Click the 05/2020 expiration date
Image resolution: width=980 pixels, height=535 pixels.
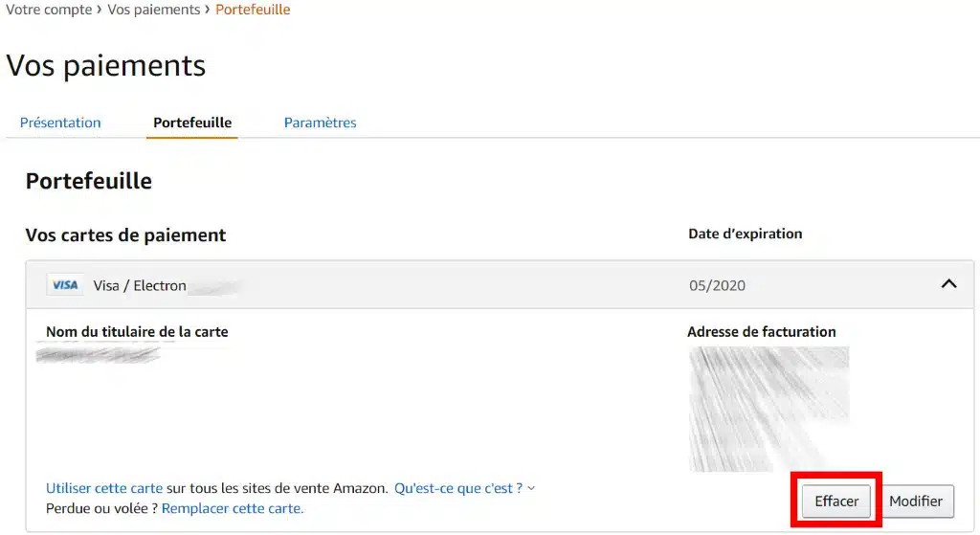click(x=717, y=285)
